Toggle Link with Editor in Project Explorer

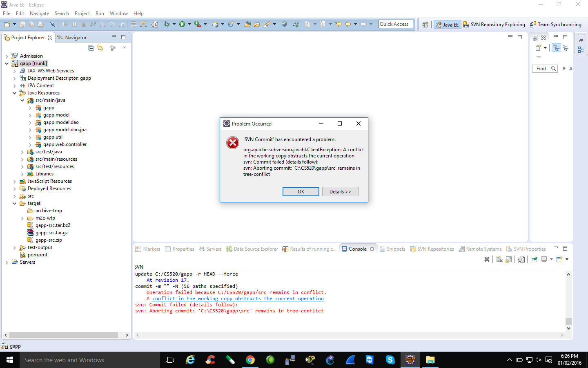(100, 48)
